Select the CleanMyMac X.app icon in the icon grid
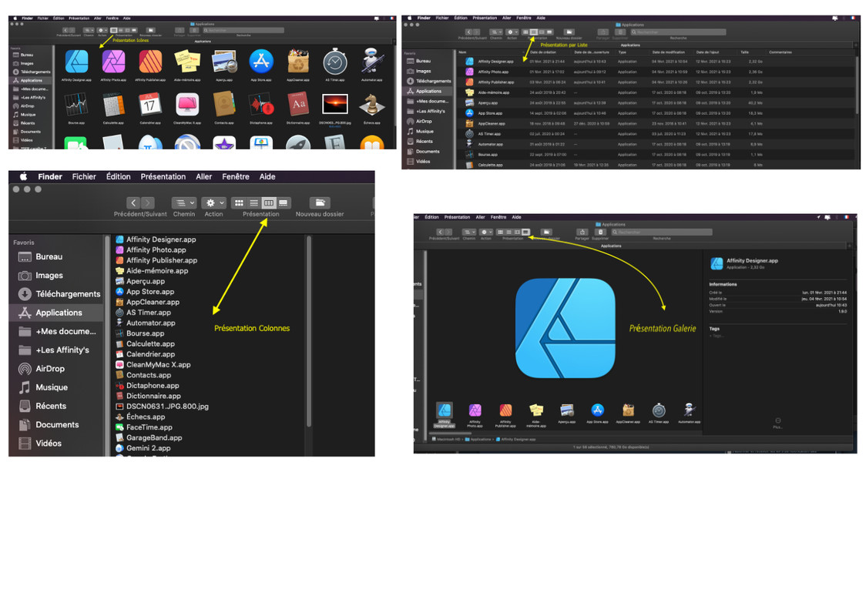 [x=187, y=104]
